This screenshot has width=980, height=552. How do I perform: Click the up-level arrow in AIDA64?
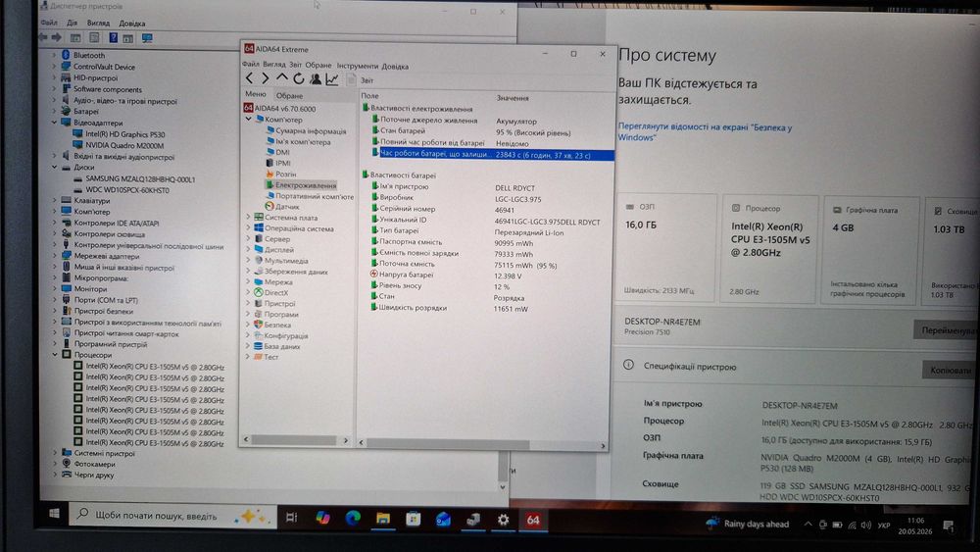coord(282,78)
